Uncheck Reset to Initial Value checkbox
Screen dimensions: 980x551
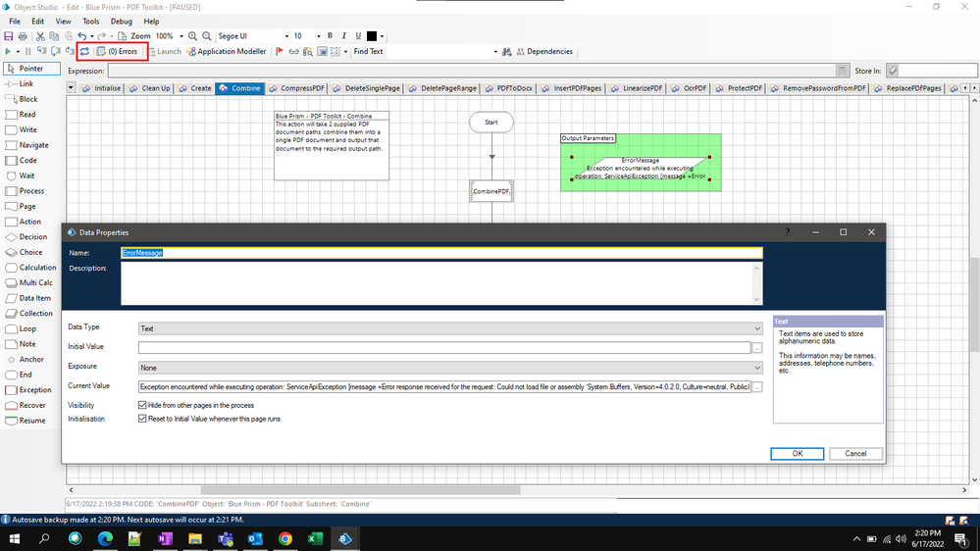[x=143, y=419]
